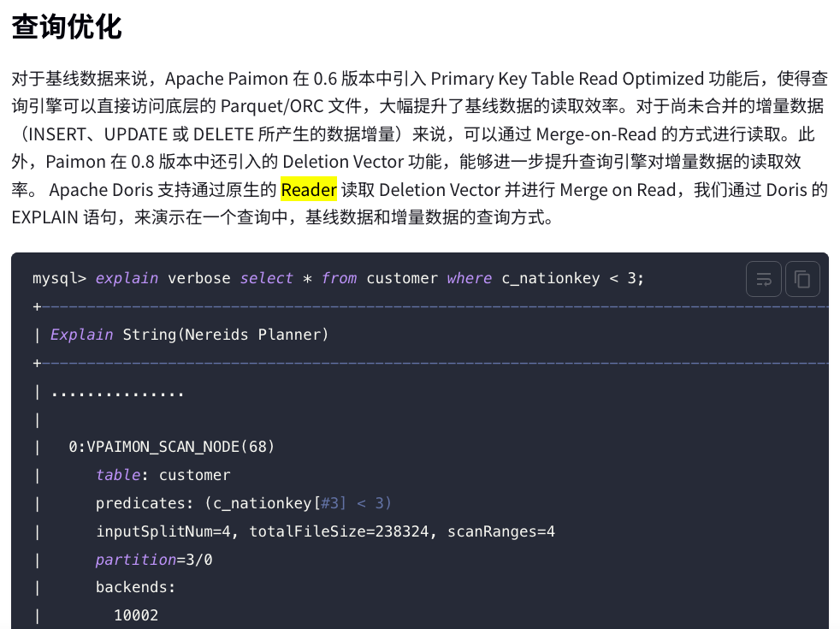Screen dimensions: 840x629
Task: Click the backends: label line
Action: pos(135,588)
